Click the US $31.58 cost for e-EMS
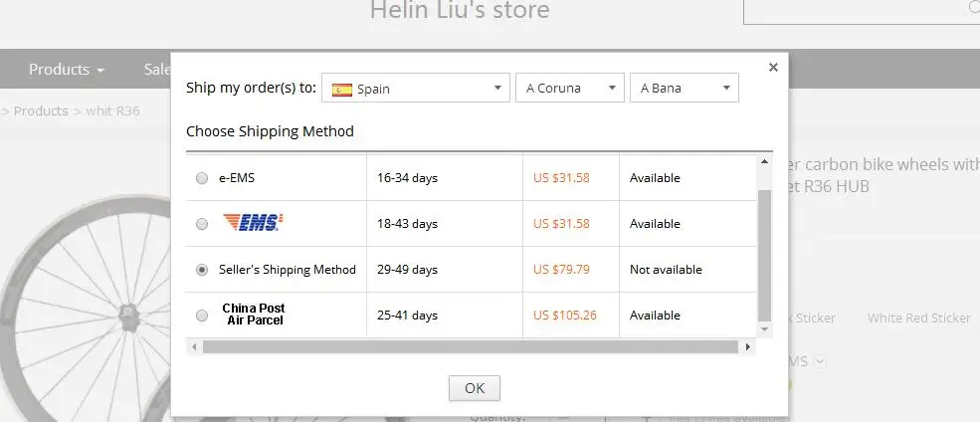Viewport: 980px width, 422px height. click(561, 178)
